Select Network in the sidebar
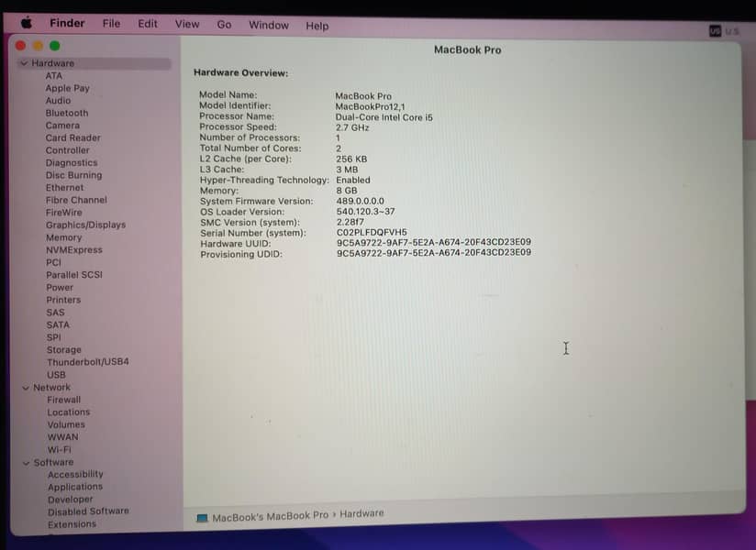The height and width of the screenshot is (550, 756). (51, 388)
